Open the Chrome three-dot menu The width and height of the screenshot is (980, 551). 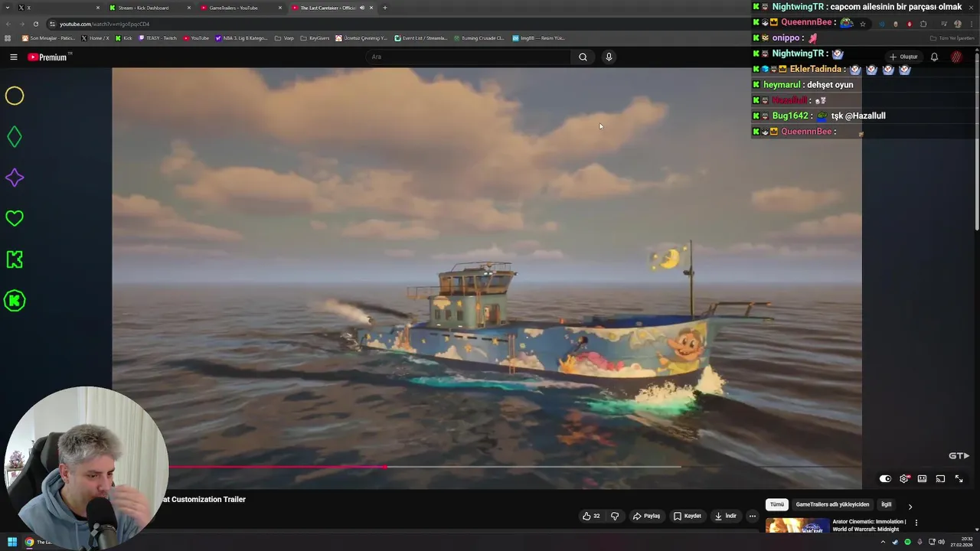pyautogui.click(x=970, y=24)
